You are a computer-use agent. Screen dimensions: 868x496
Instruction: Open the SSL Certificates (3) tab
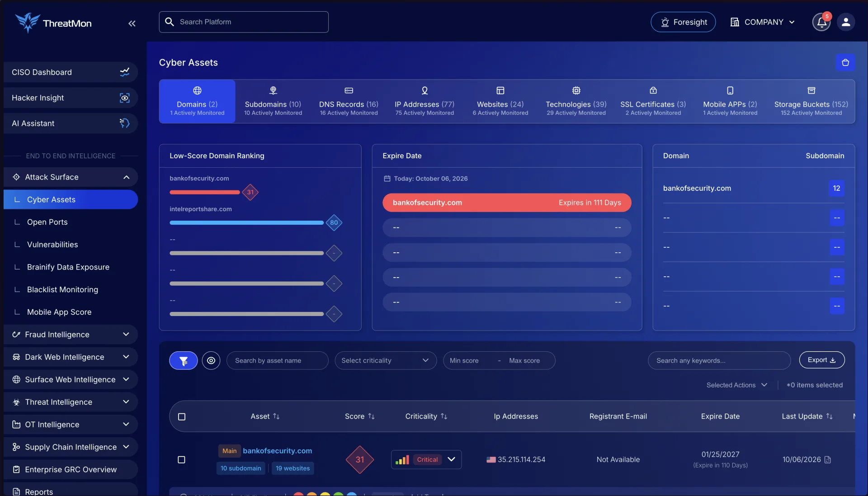coord(653,101)
